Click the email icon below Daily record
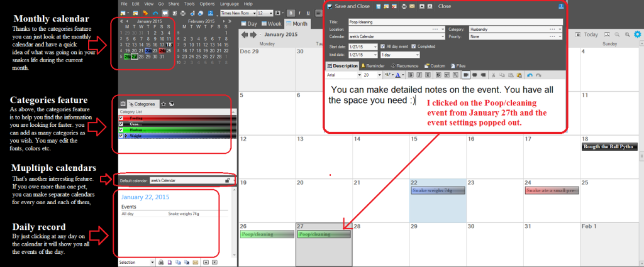644x267 pixels. (196, 262)
